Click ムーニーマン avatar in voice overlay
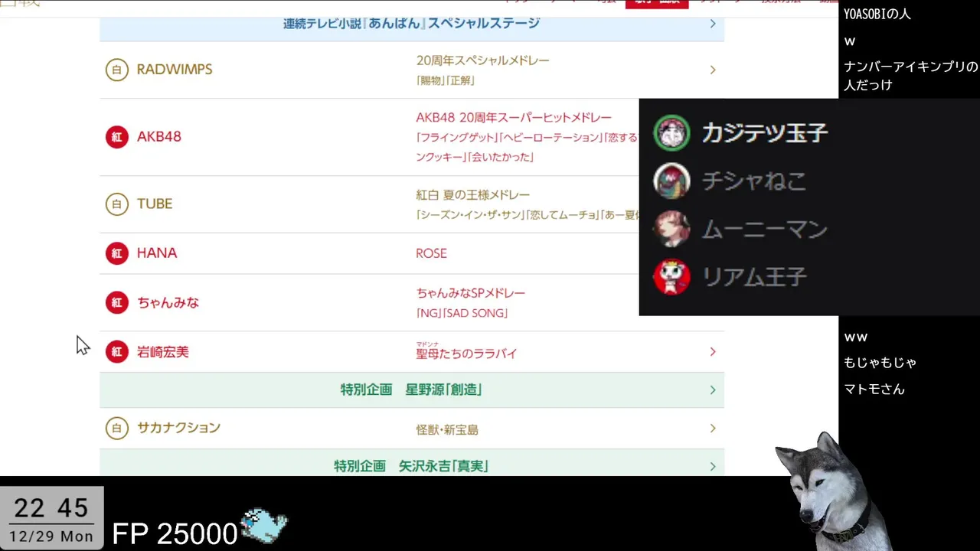Image resolution: width=980 pixels, height=551 pixels. click(671, 229)
